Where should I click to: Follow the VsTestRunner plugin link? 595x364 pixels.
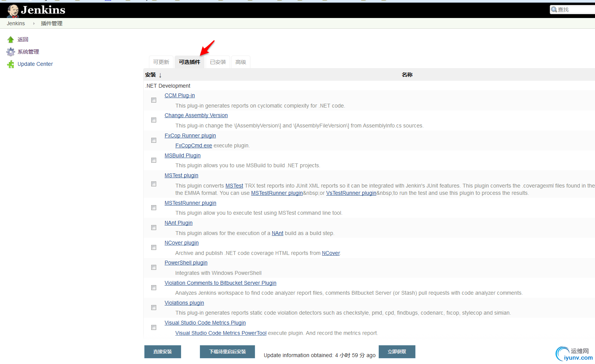click(x=351, y=193)
